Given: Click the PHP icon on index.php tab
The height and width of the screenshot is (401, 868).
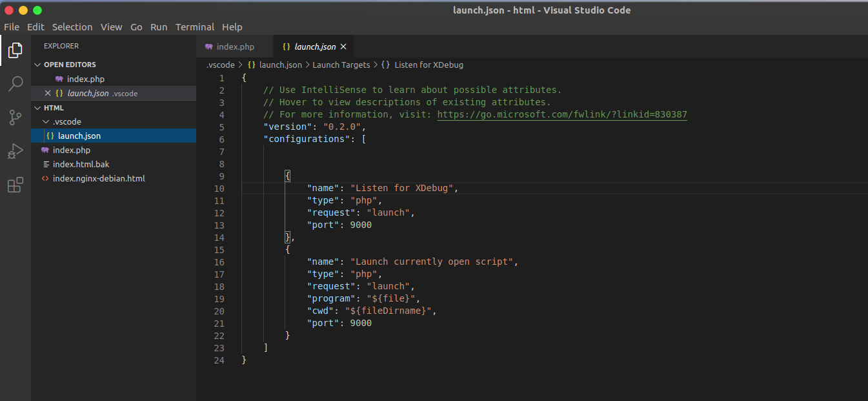Looking at the screenshot, I should click(208, 46).
